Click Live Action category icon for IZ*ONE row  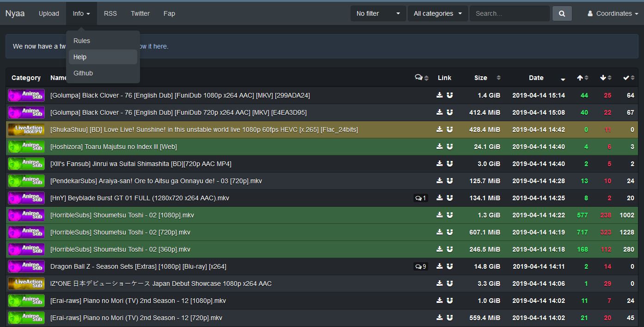[26, 284]
